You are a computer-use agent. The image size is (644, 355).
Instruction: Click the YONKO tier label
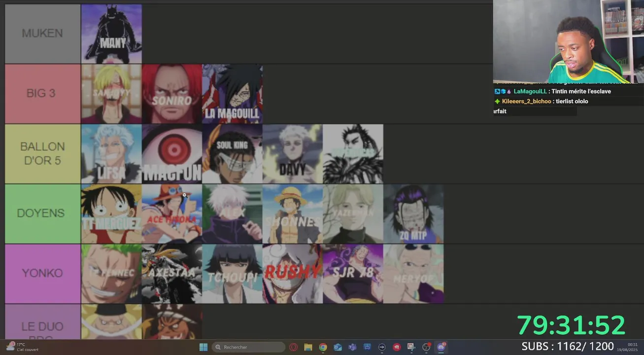[x=42, y=274]
